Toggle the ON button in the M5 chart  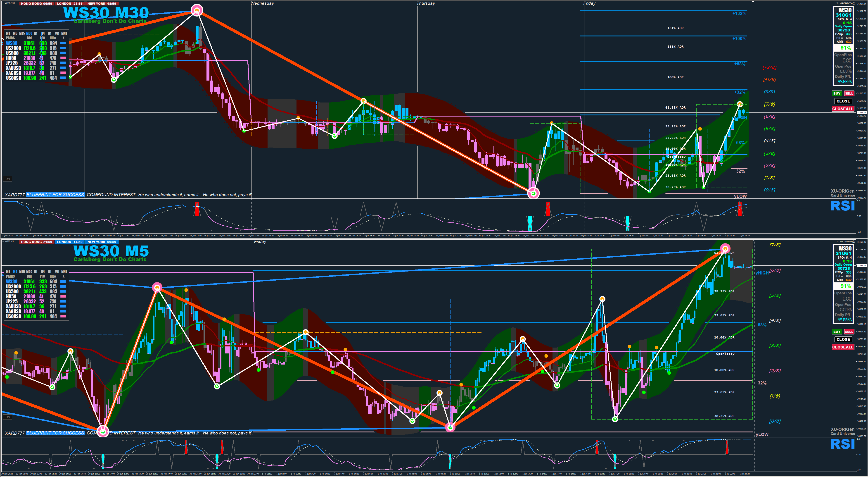[x=7, y=417]
